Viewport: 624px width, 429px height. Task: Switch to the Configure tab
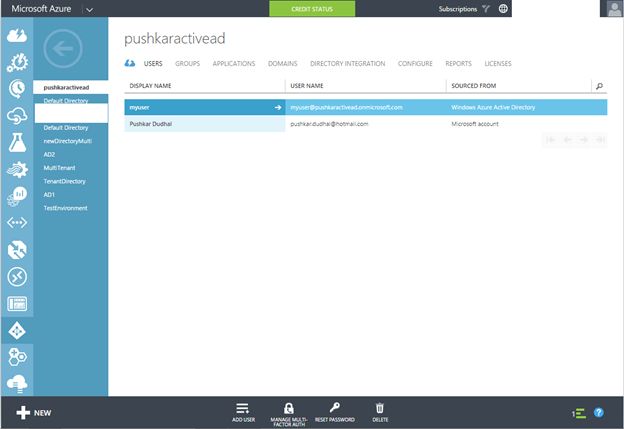point(415,64)
